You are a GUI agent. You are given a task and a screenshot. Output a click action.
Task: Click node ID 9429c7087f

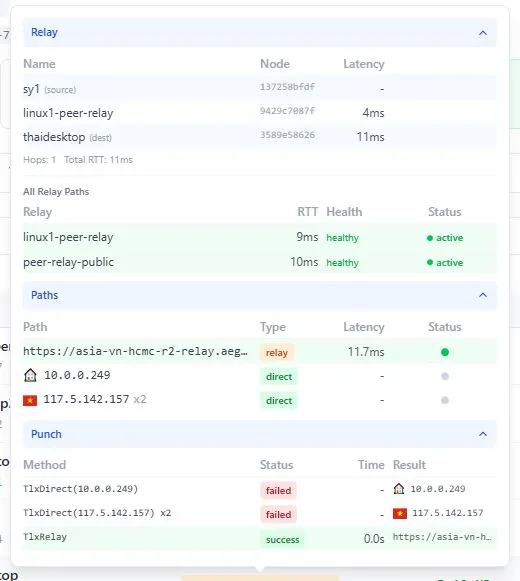click(287, 111)
